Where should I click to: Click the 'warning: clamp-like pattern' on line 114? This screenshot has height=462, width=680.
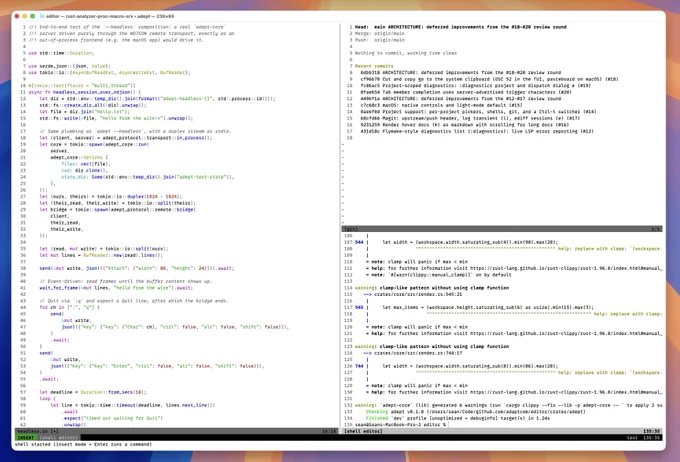(432, 288)
